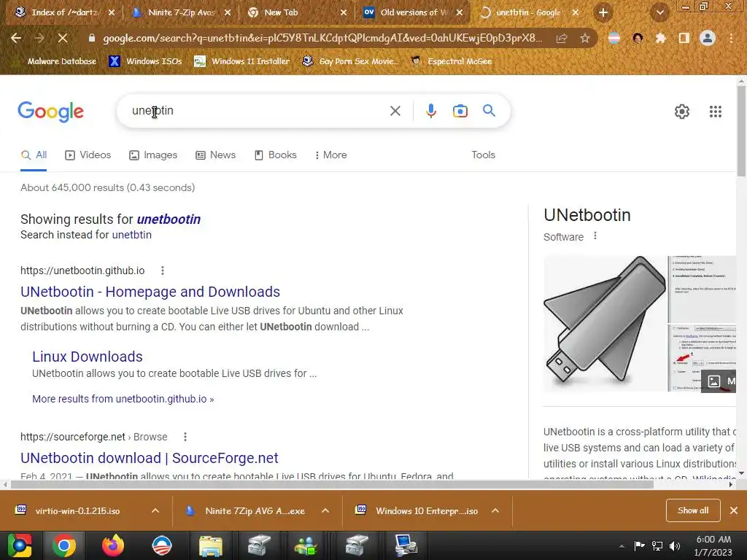Go back to the previous page
The height and width of the screenshot is (560, 747).
(x=16, y=38)
